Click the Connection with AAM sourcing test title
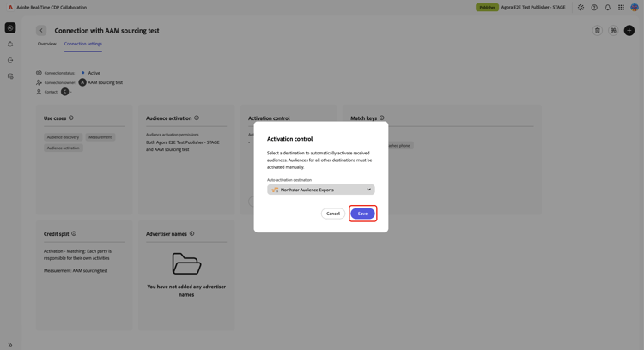Viewport: 644px width, 350px height. pyautogui.click(x=106, y=31)
